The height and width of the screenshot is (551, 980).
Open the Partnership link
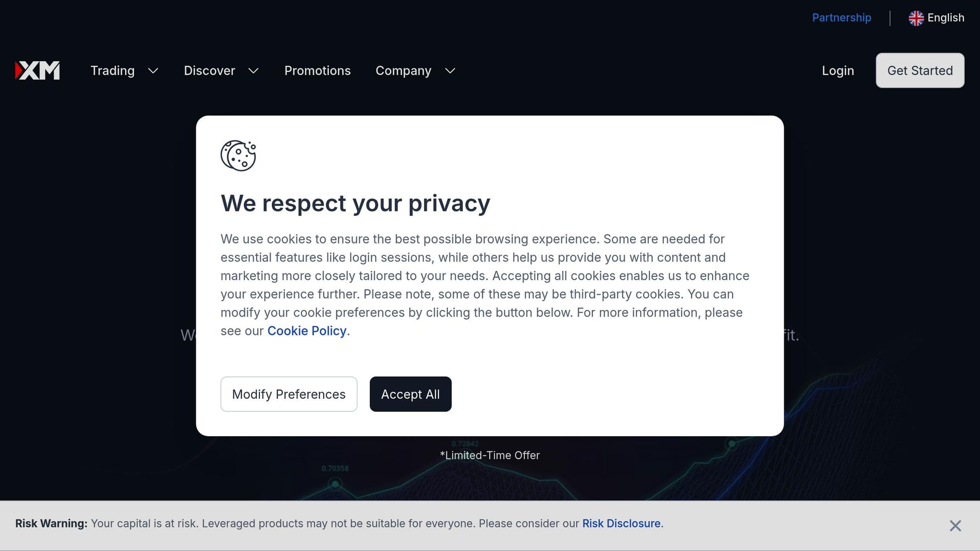(x=842, y=18)
